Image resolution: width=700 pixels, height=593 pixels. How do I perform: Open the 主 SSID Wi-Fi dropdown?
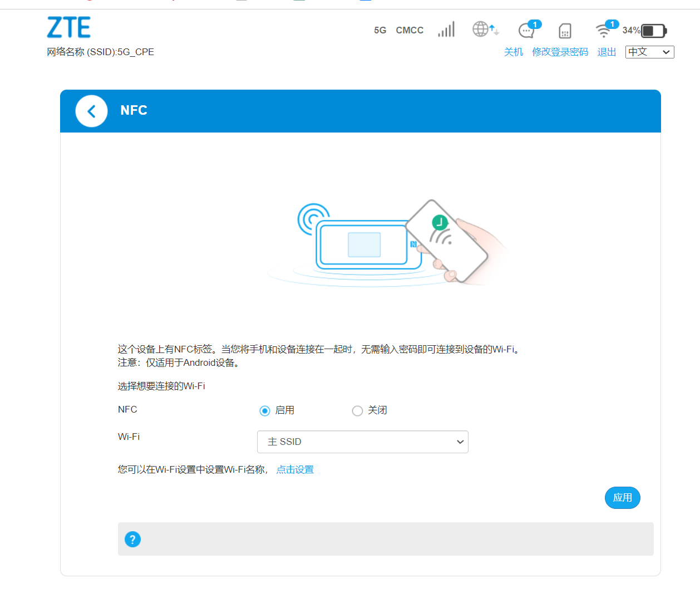(x=362, y=442)
